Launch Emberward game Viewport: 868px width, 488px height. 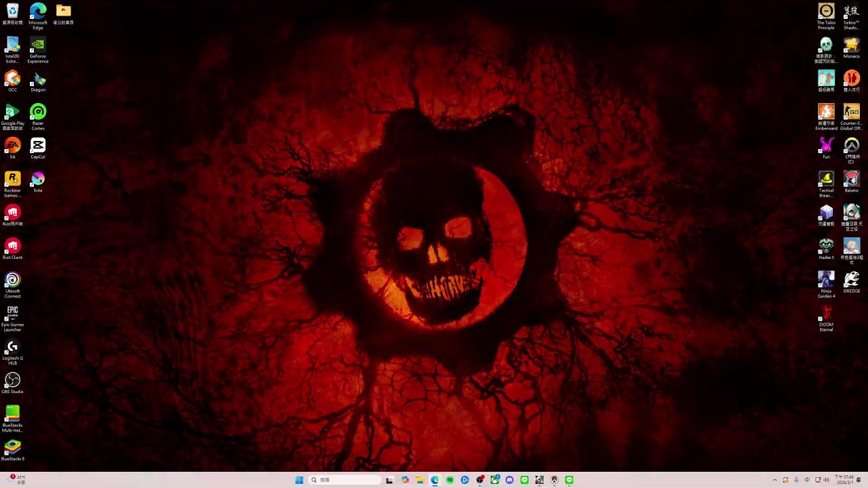[x=826, y=117]
